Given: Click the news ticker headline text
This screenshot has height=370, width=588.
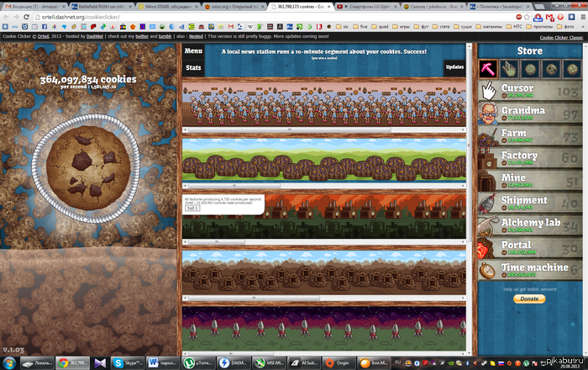Looking at the screenshot, I should pos(324,52).
